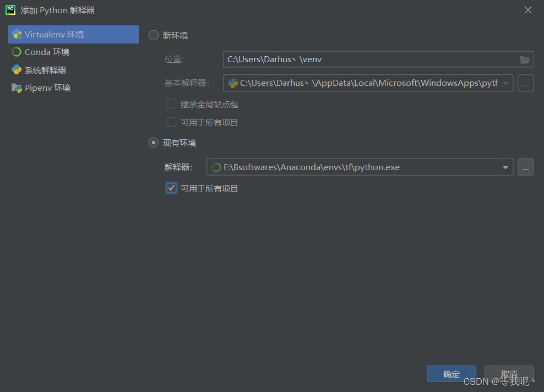Click the 取消 button
Image resolution: width=544 pixels, height=392 pixels.
509,374
